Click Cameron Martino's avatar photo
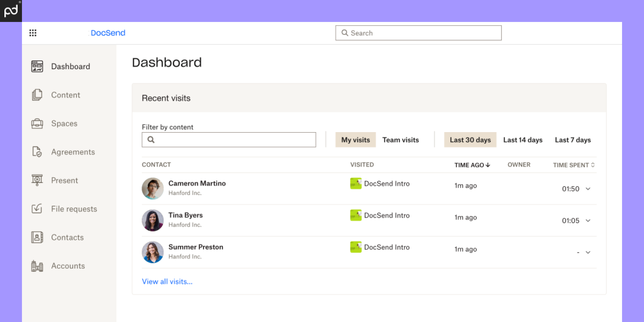 153,189
